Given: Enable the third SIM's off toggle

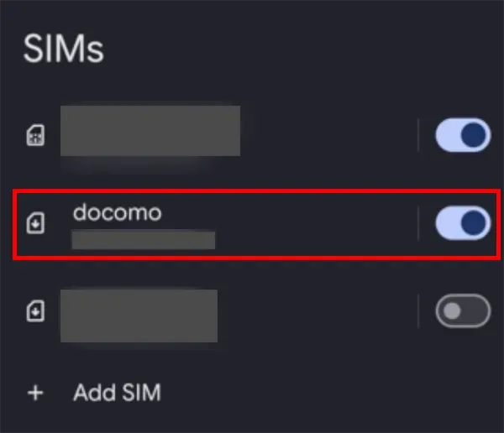Looking at the screenshot, I should click(462, 312).
